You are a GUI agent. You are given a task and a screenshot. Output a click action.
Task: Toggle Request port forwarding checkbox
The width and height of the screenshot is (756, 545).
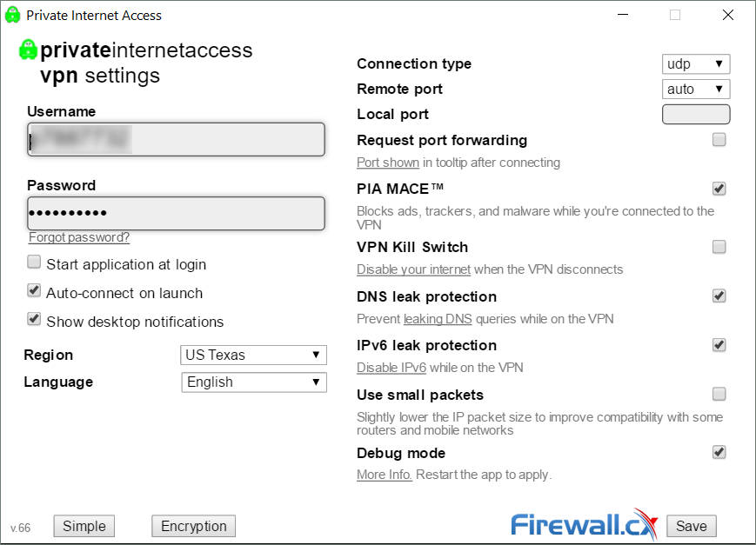point(719,140)
